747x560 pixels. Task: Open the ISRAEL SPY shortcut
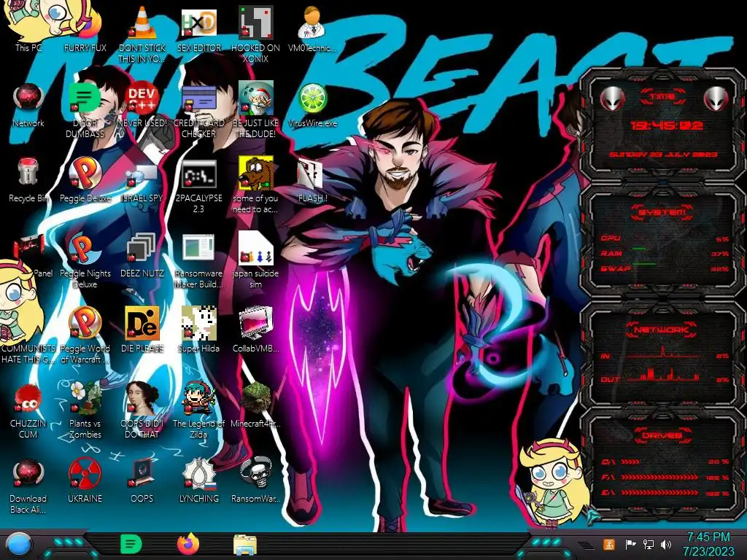(142, 174)
